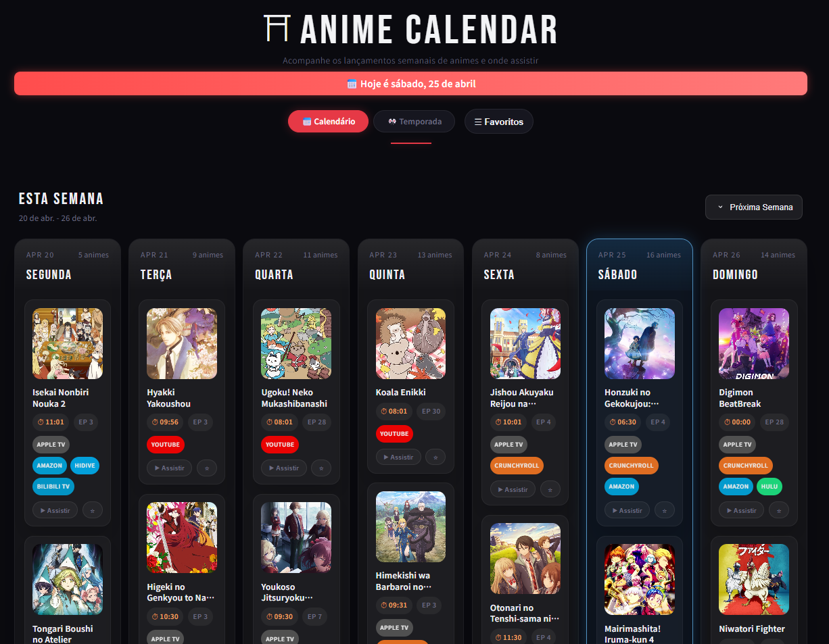
Task: Select the Jishou Akuyaku Reijou poster
Action: 525,344
